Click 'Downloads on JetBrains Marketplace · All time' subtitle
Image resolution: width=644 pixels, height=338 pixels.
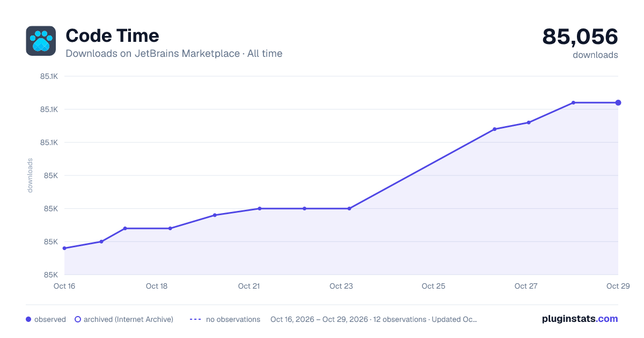[174, 54]
